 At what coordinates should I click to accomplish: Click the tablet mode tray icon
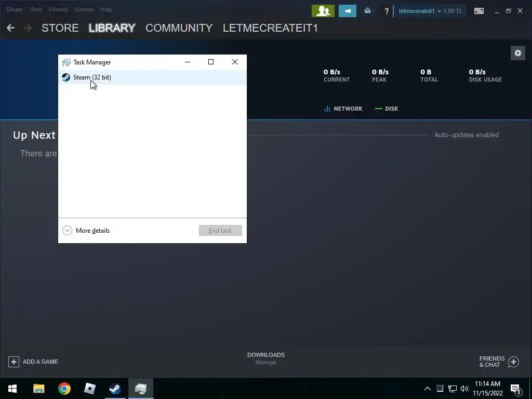pyautogui.click(x=440, y=389)
